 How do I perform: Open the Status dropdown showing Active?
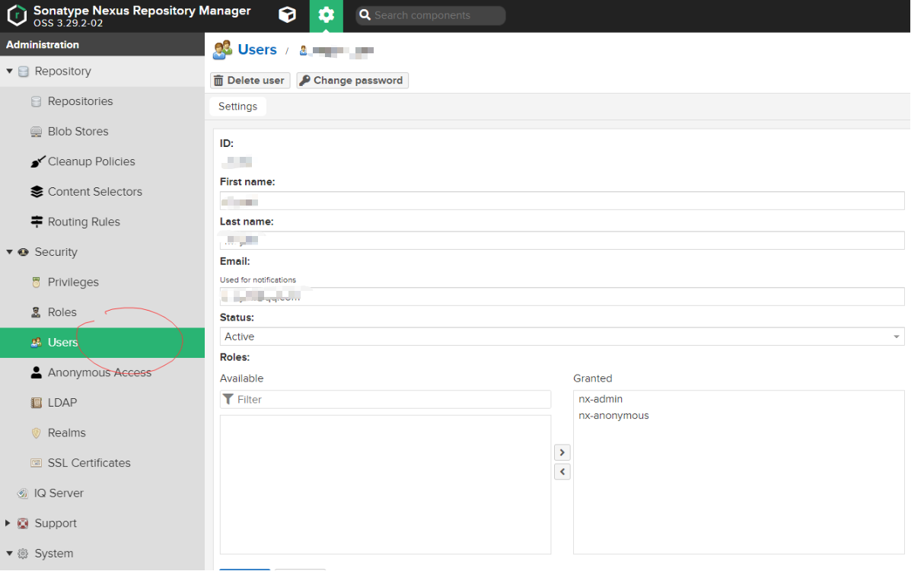pyautogui.click(x=562, y=337)
